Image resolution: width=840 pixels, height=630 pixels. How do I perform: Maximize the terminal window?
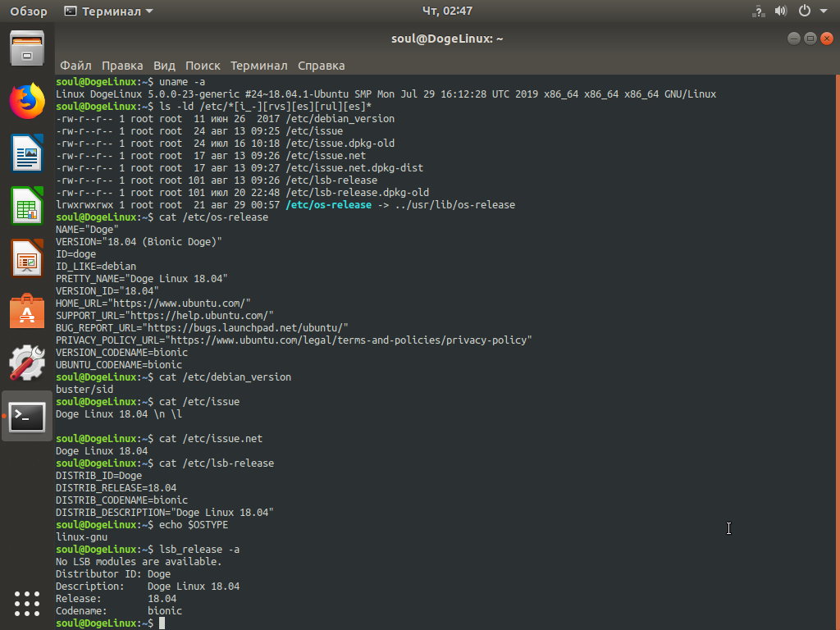click(810, 38)
